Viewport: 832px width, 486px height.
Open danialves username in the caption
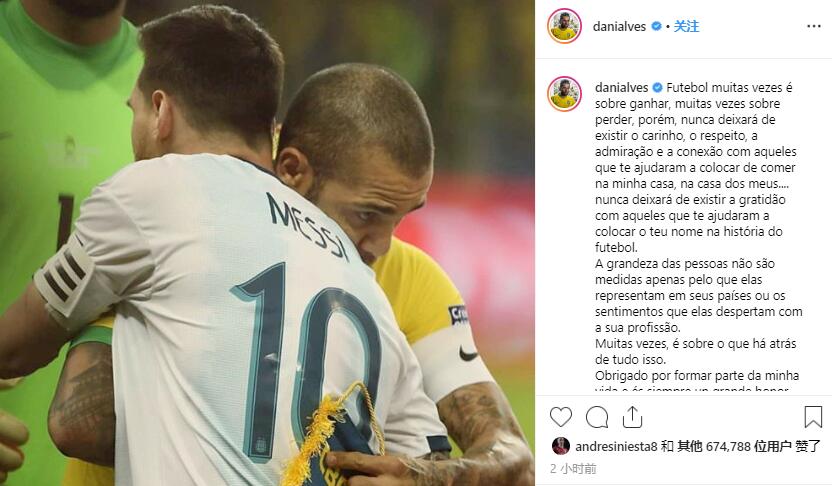point(621,88)
